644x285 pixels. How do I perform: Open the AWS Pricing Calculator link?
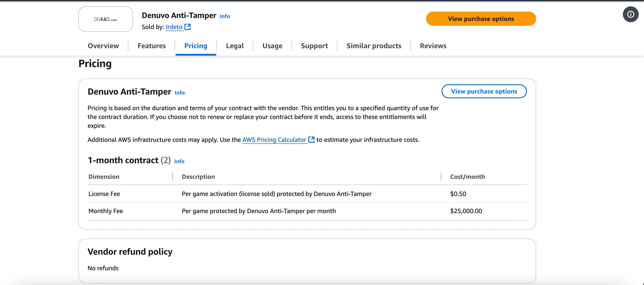(274, 140)
